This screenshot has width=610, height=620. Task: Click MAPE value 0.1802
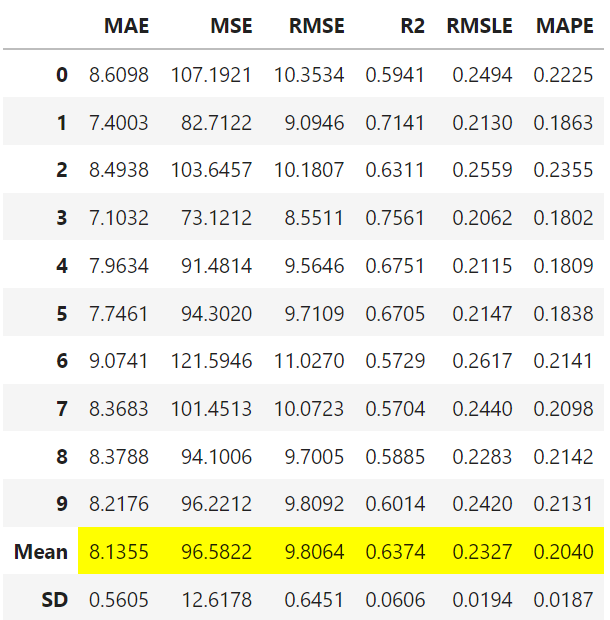563,218
